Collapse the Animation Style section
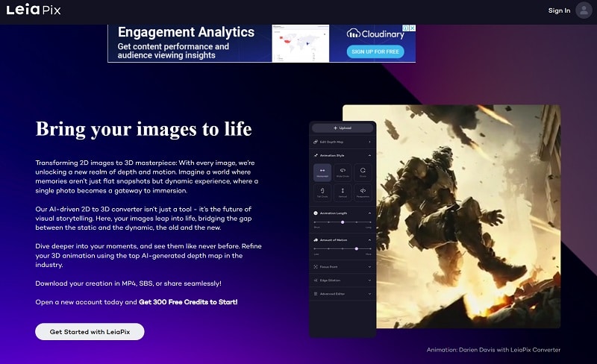The height and width of the screenshot is (364, 597). point(369,155)
